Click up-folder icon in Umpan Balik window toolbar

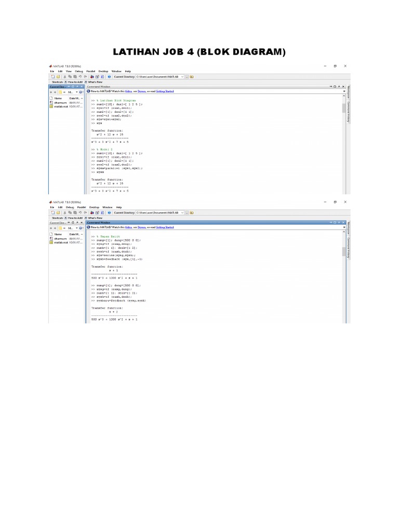192,212
